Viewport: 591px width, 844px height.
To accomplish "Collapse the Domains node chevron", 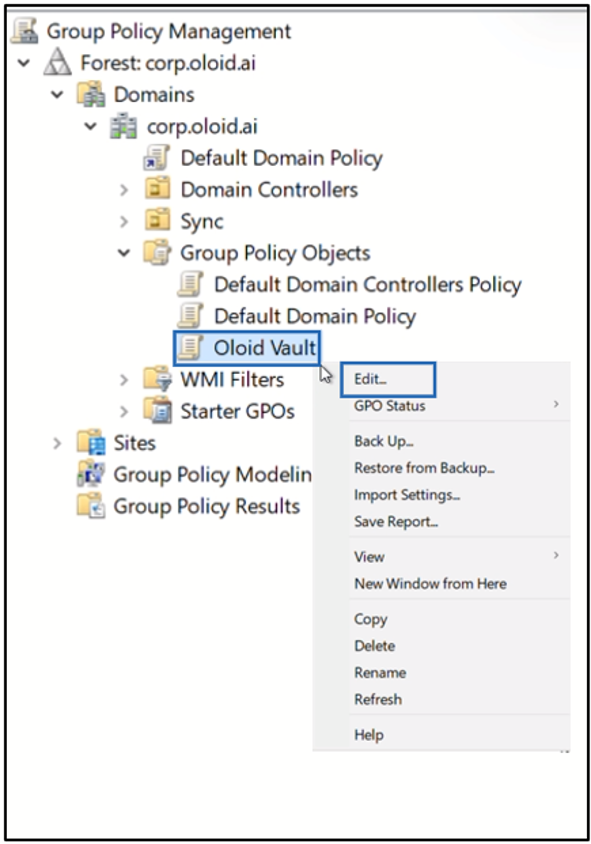I will pyautogui.click(x=57, y=95).
